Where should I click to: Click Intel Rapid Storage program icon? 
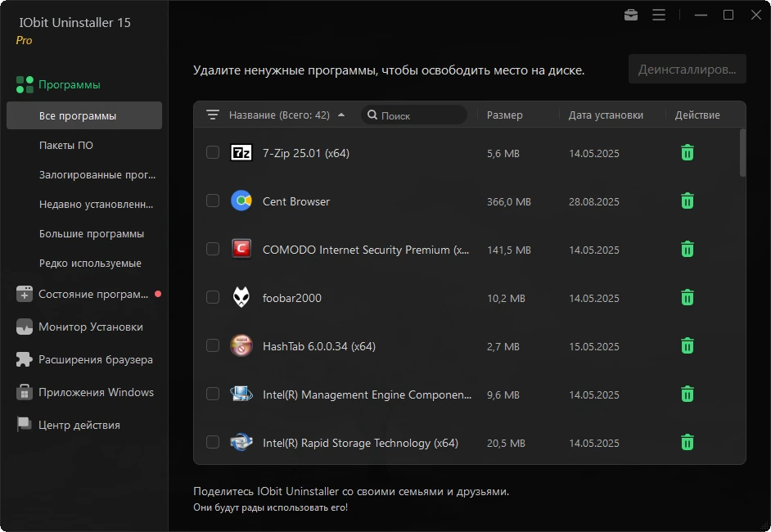click(241, 443)
